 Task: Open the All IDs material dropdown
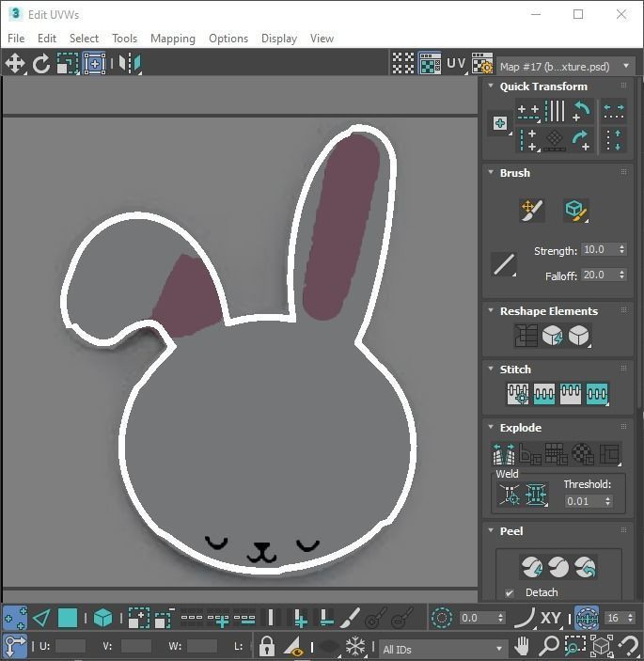point(442,649)
